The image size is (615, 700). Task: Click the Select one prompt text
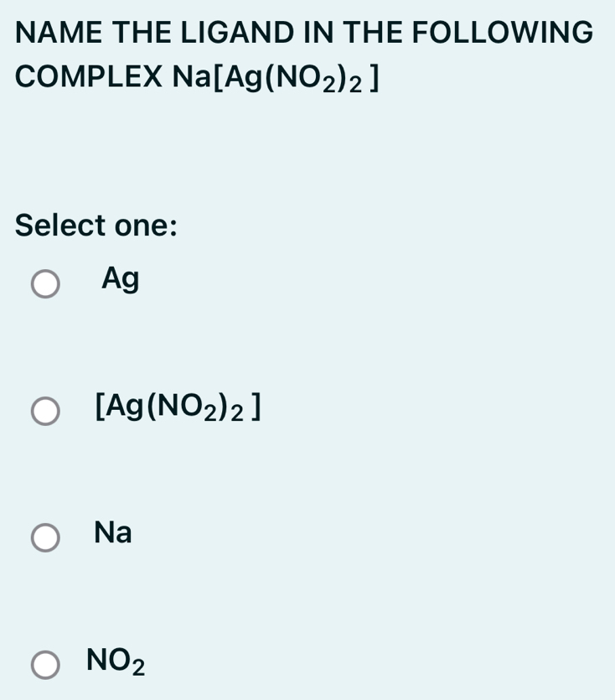[x=96, y=225]
